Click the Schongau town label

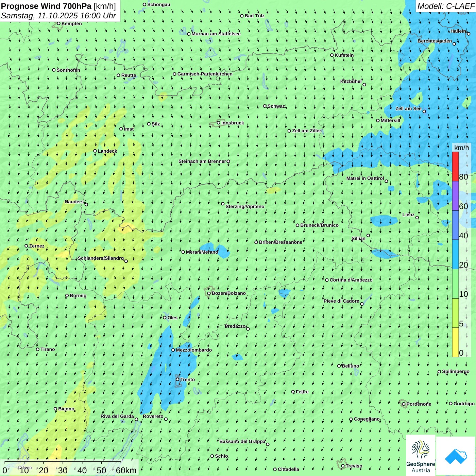pyautogui.click(x=159, y=4)
